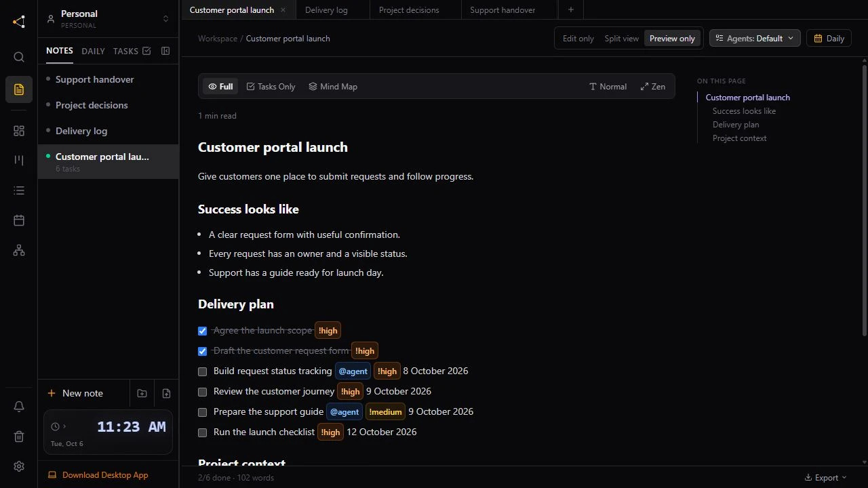Uncheck the Agree the launch scope task
868x488 pixels.
[x=202, y=331]
